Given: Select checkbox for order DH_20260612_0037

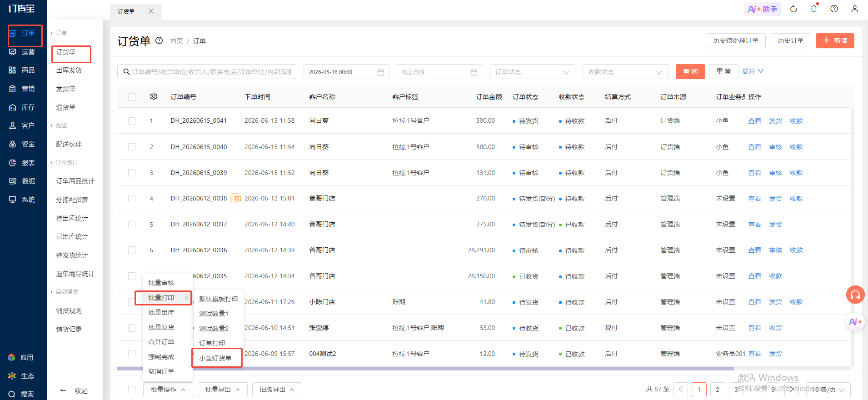Looking at the screenshot, I should point(132,225).
